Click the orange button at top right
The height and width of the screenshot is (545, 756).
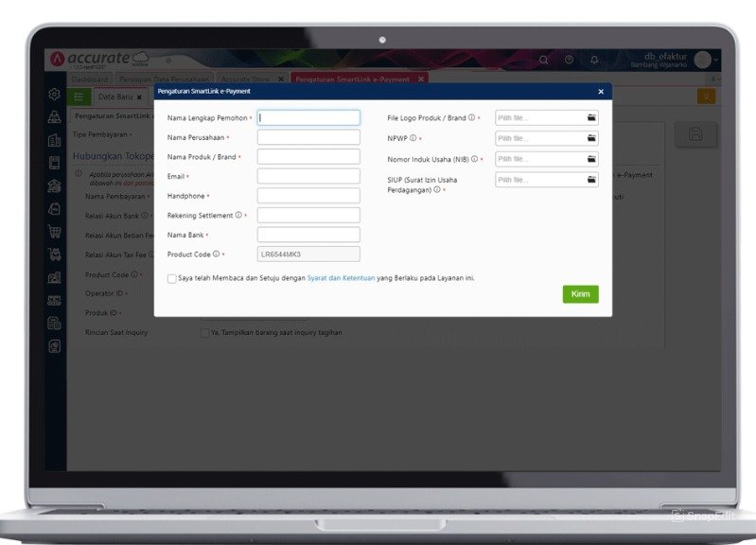click(x=706, y=97)
